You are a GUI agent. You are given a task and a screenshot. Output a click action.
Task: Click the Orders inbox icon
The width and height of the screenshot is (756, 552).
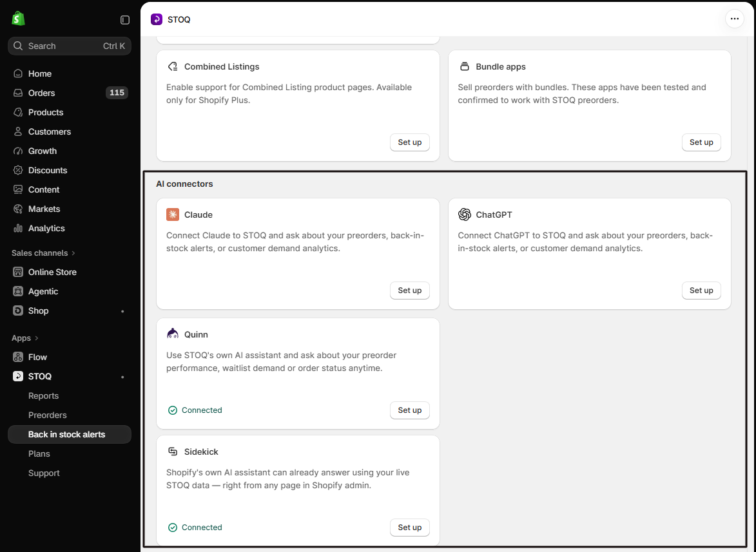(18, 93)
